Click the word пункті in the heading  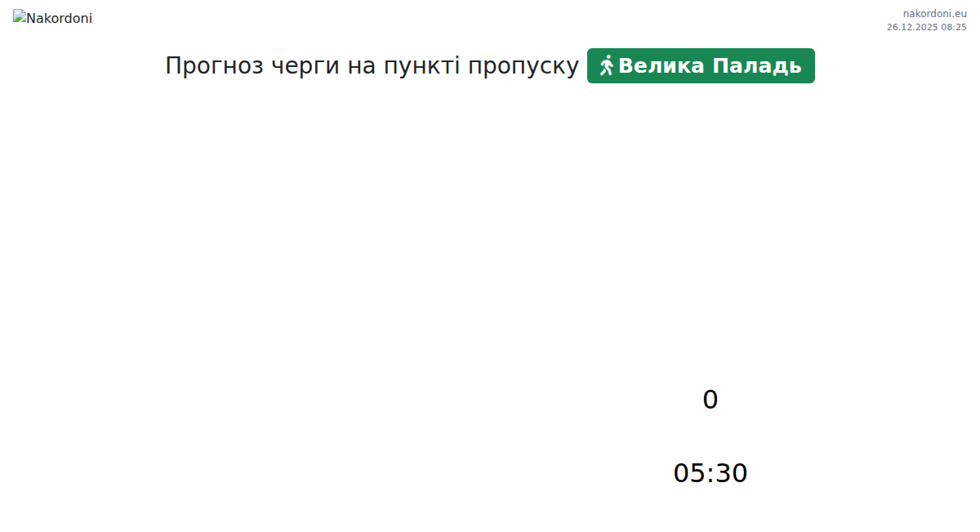click(421, 65)
